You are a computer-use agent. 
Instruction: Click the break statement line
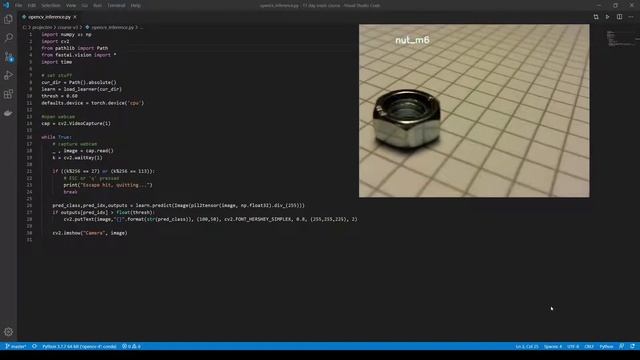pos(70,192)
